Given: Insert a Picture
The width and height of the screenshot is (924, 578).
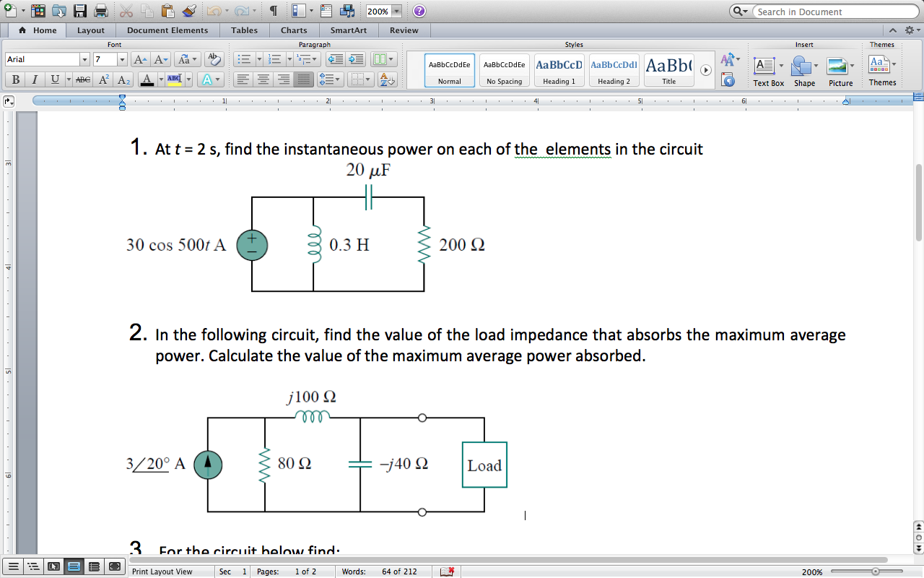Looking at the screenshot, I should (841, 71).
